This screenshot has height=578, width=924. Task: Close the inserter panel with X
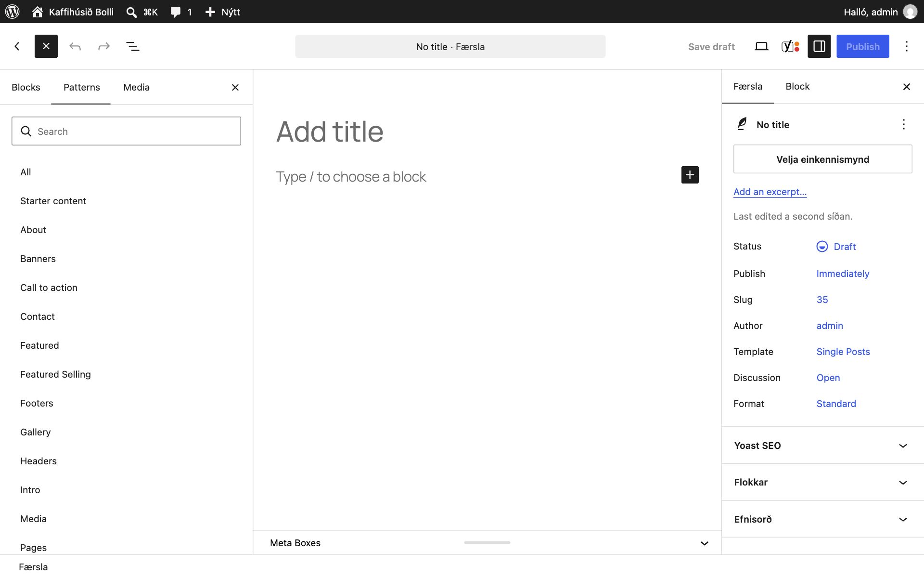(x=235, y=87)
